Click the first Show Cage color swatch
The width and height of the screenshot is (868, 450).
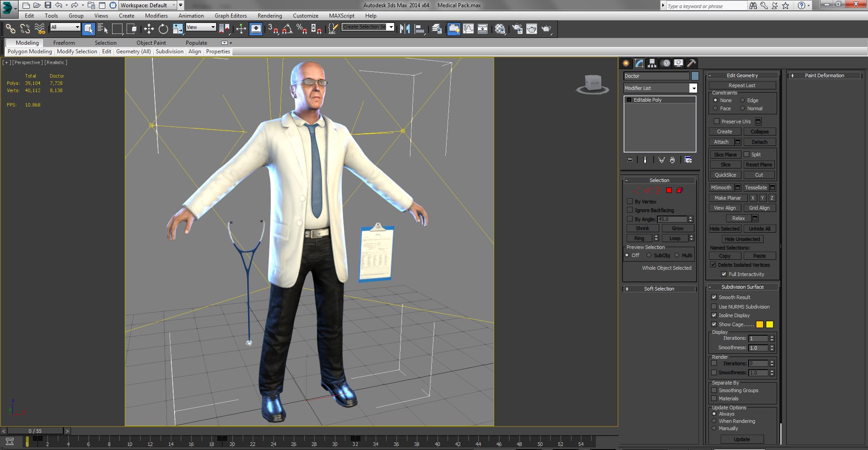760,324
